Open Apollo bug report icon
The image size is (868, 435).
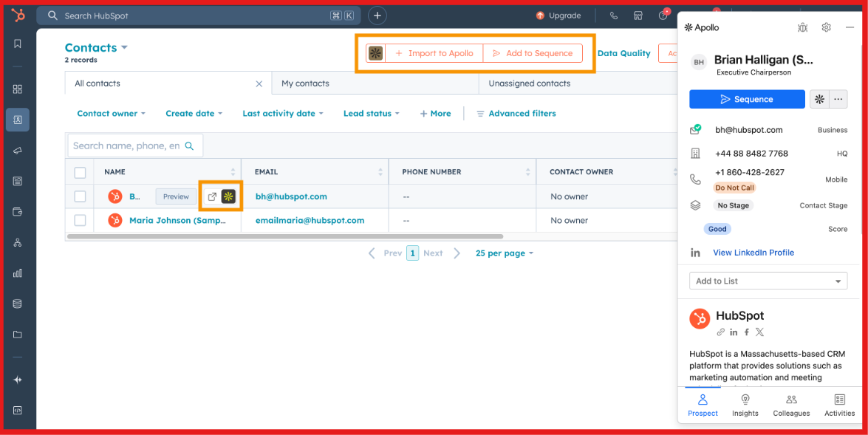(802, 27)
